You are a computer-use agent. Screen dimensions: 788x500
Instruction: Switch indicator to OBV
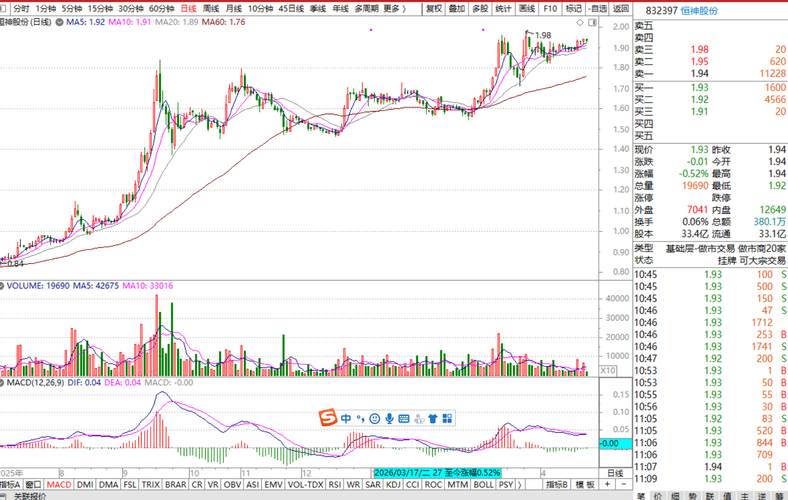coord(232,485)
